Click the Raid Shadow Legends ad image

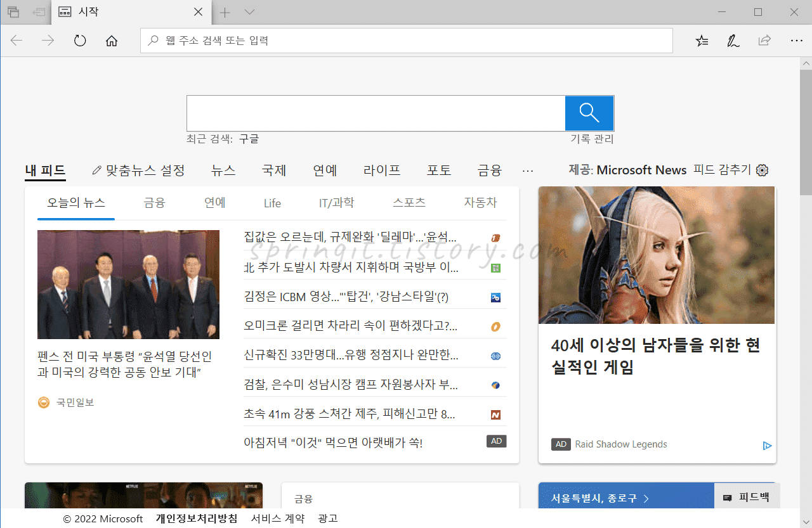pyautogui.click(x=657, y=255)
